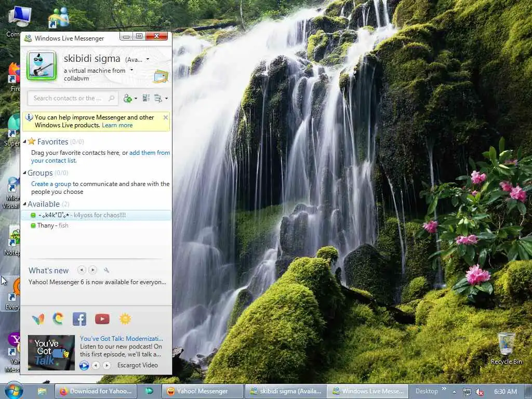532x399 pixels.
Task: Open the Facebook icon
Action: coord(79,319)
